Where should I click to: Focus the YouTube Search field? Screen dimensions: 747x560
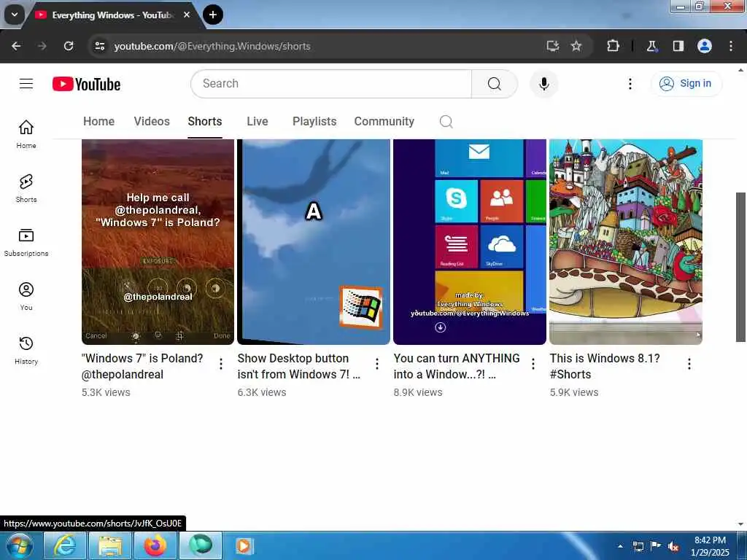coord(331,84)
